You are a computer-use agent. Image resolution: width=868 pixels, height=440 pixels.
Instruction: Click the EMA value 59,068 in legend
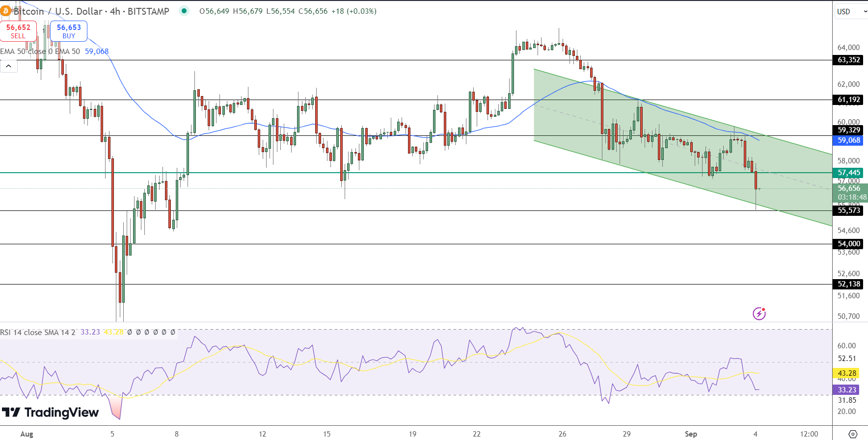point(97,52)
